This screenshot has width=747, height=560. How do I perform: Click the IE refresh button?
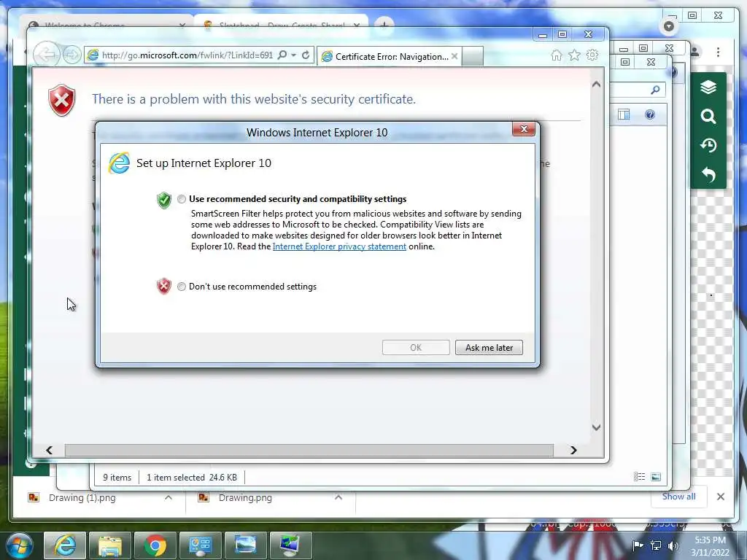[306, 55]
